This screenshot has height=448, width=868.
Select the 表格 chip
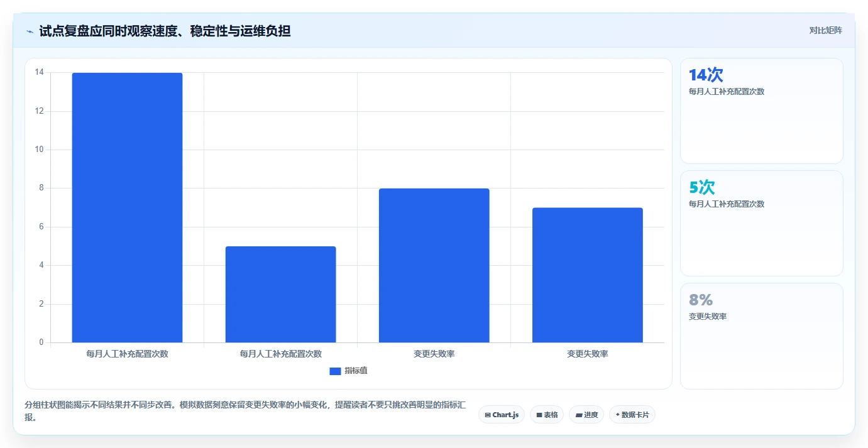[x=547, y=415]
